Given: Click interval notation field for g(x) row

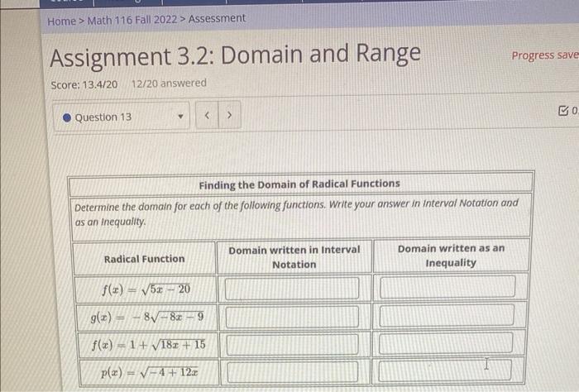Looking at the screenshot, I should (292, 317).
